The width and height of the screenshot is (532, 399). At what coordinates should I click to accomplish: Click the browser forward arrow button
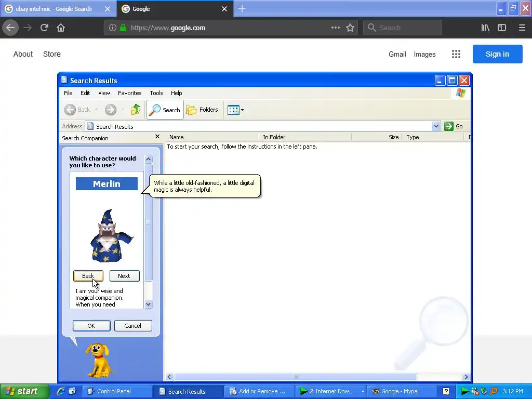28,28
